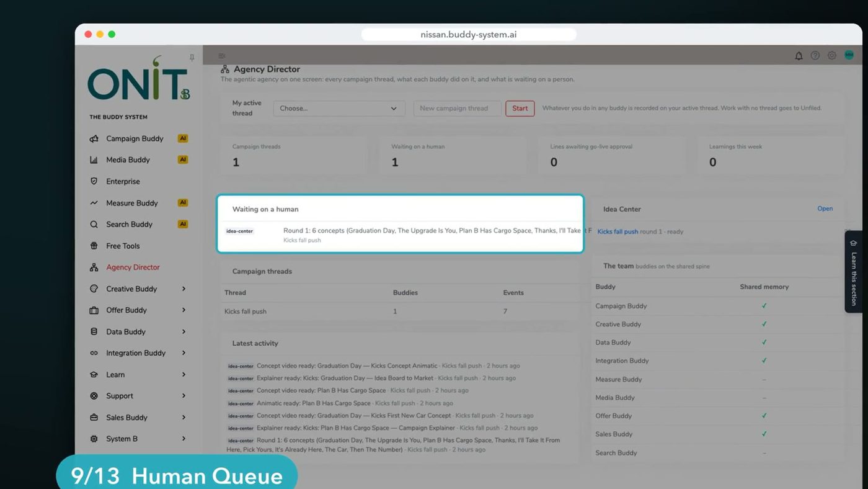The image size is (868, 489).
Task: Open activity Concept video ready: Plan B Has Cargo Space
Action: pyautogui.click(x=321, y=390)
